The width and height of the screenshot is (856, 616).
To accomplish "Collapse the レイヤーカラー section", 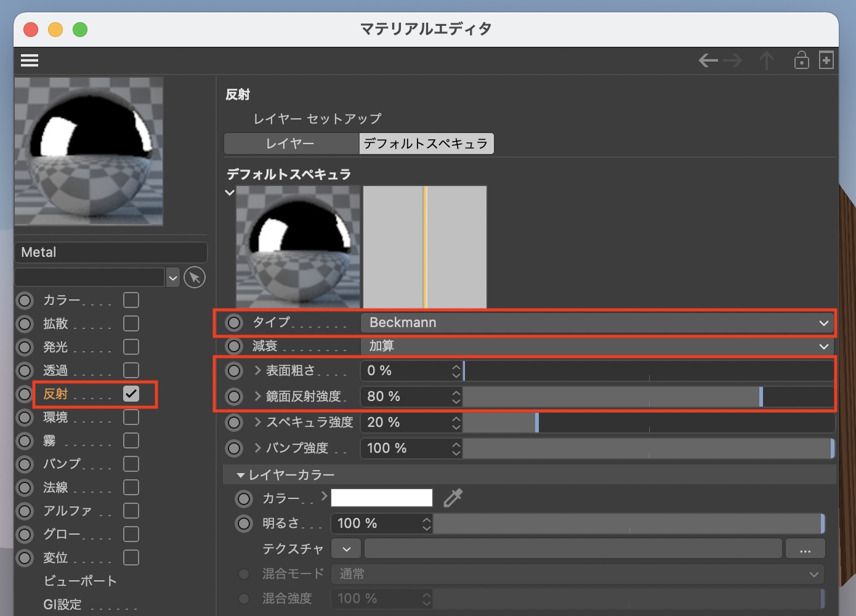I will [x=241, y=476].
